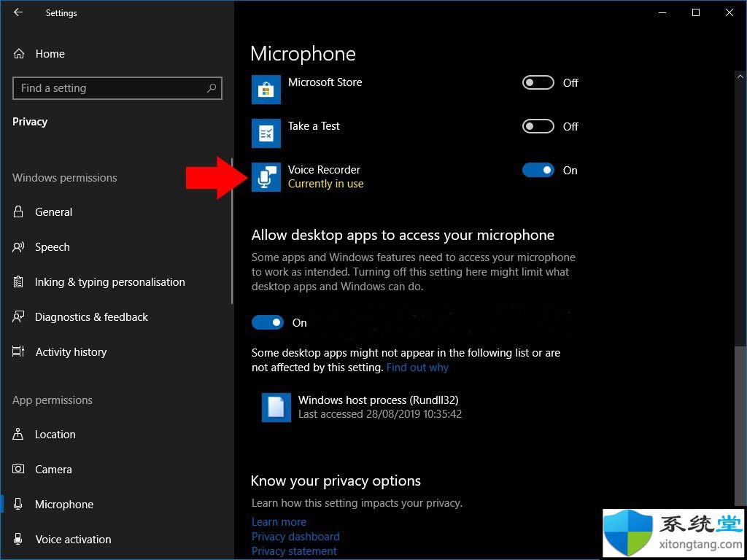Screen dimensions: 747x560
Task: Click the Take a Test app icon
Action: point(266,133)
